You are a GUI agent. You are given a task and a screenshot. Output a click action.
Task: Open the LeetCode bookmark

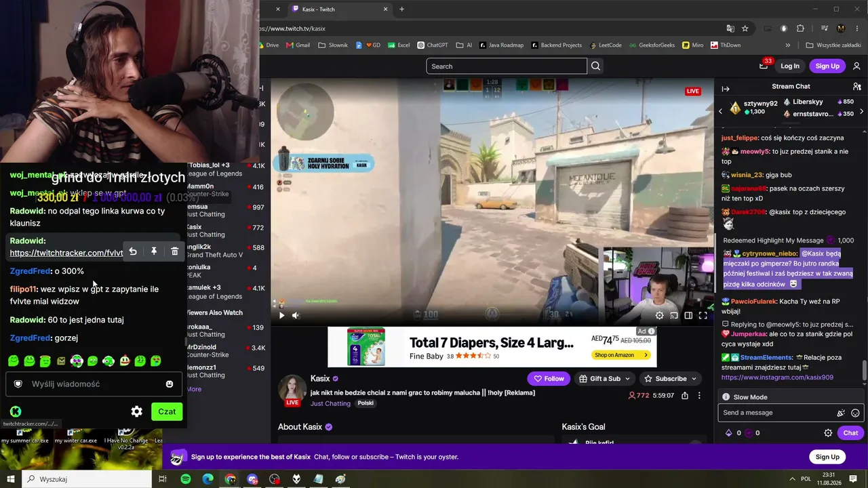coord(605,45)
